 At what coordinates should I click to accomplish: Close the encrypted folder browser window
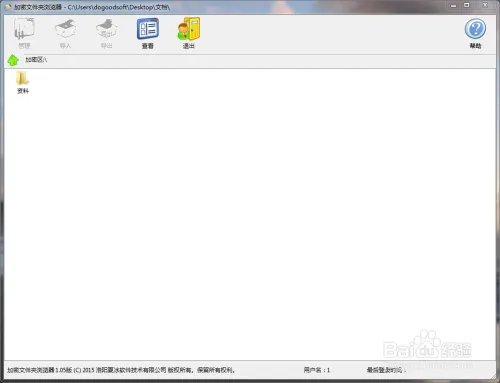coord(485,5)
